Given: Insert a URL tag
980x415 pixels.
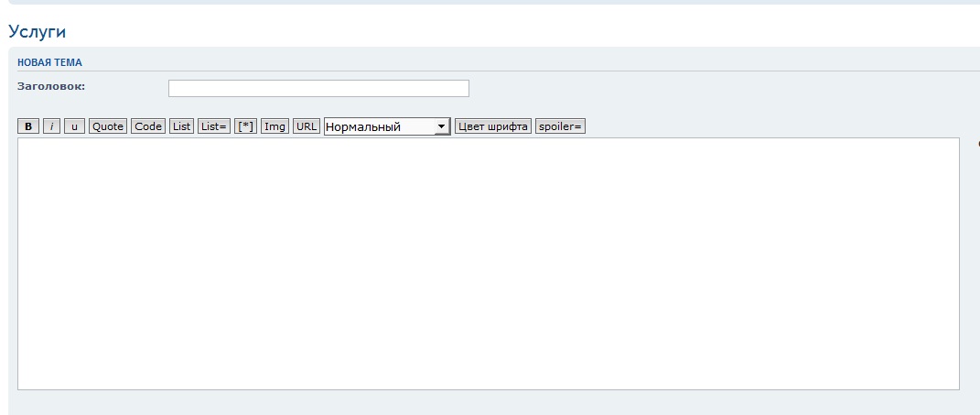Looking at the screenshot, I should [307, 126].
